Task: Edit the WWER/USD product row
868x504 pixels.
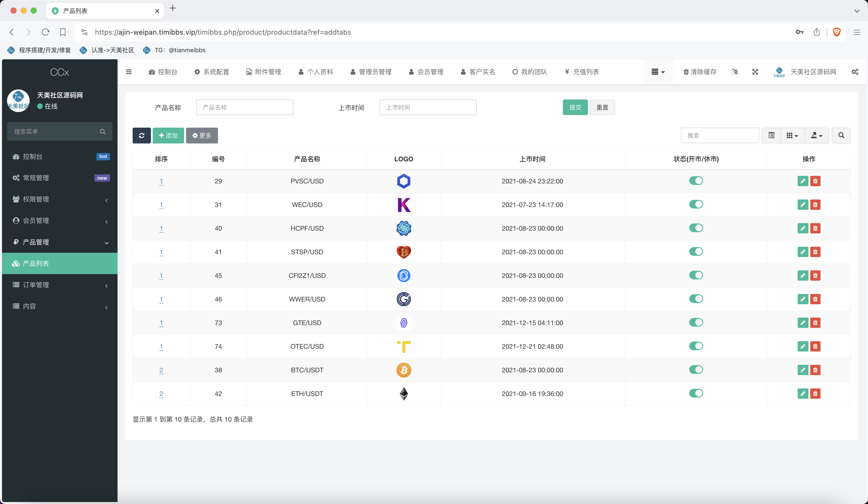Action: [802, 299]
